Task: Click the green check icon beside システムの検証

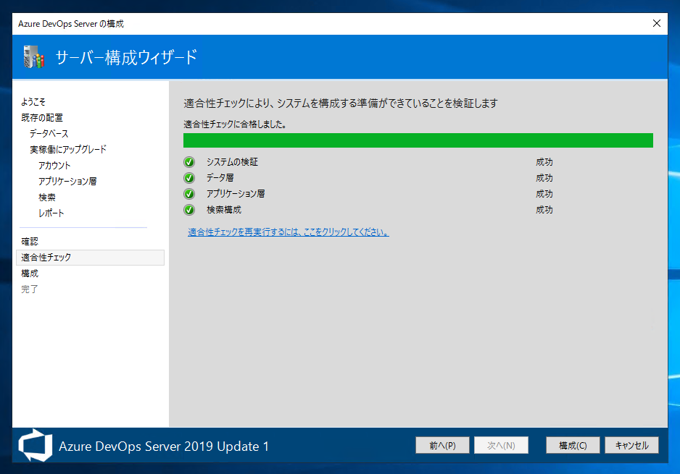Action: pyautogui.click(x=189, y=162)
